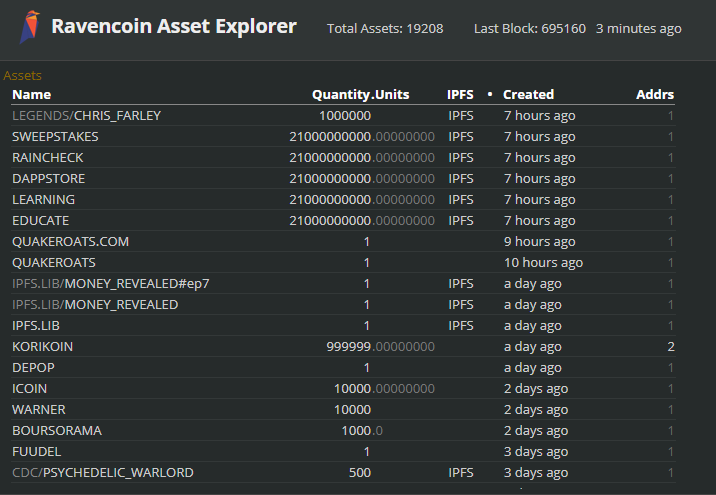Click the Ravencoin raven logo icon
This screenshot has width=716, height=495.
[30, 29]
